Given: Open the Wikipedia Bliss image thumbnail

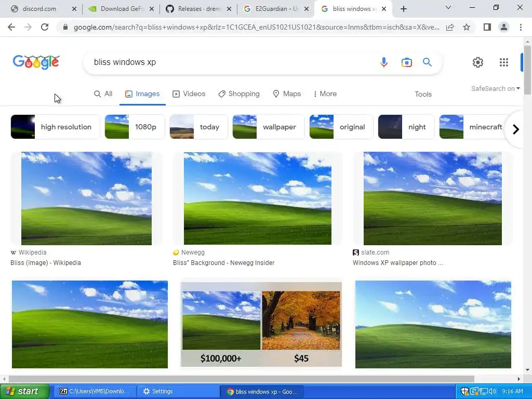Looking at the screenshot, I should click(87, 198).
